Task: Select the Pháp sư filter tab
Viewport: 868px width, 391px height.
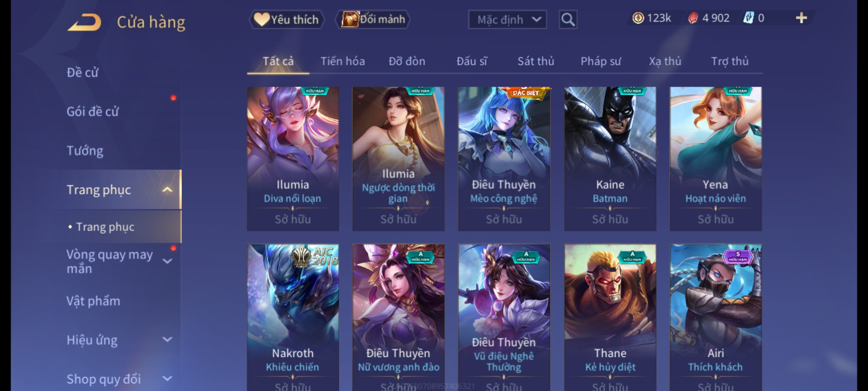Action: tap(600, 61)
